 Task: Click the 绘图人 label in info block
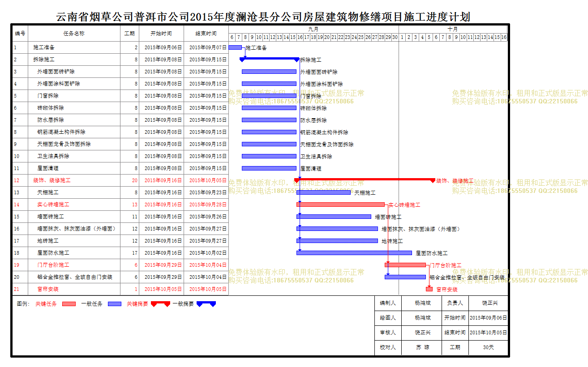pyautogui.click(x=388, y=318)
